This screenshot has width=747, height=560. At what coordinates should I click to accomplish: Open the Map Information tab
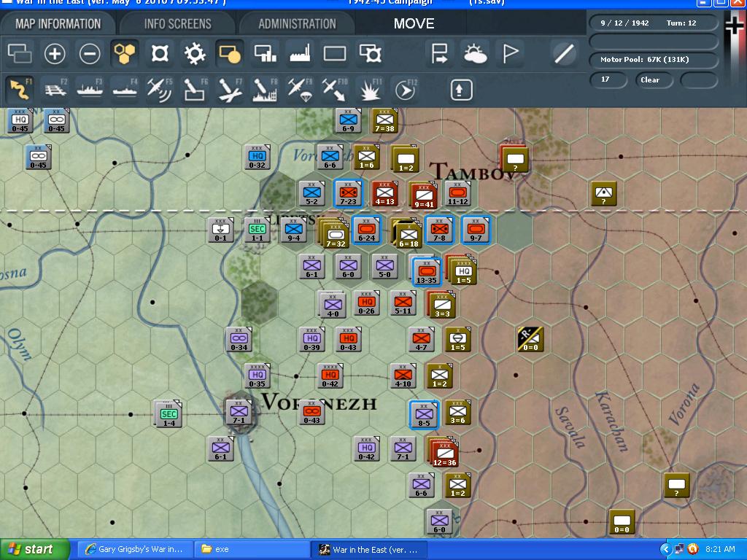[x=58, y=24]
